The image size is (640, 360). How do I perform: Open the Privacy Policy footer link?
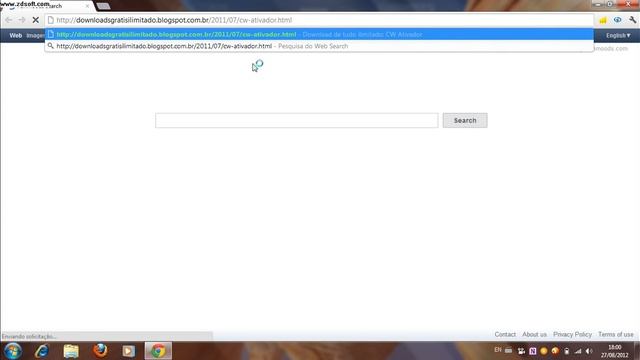[572, 334]
